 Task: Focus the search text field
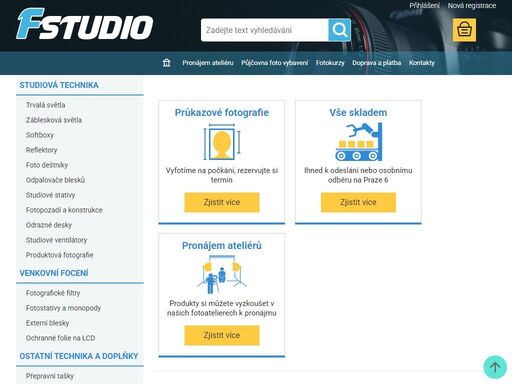265,30
